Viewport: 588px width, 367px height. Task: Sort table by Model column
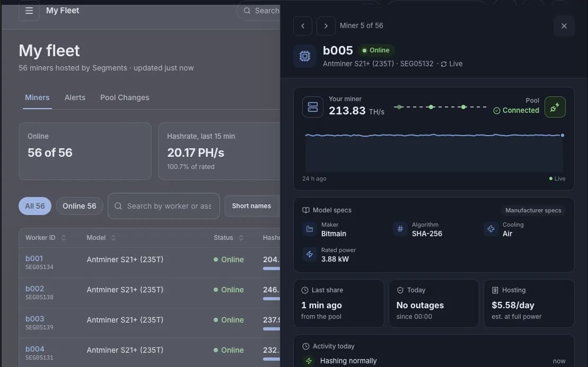point(101,238)
